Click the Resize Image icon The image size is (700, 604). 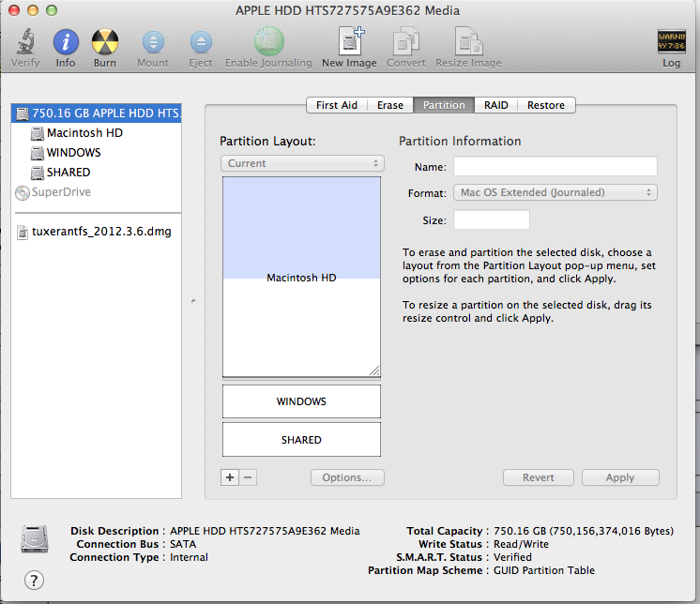(468, 41)
